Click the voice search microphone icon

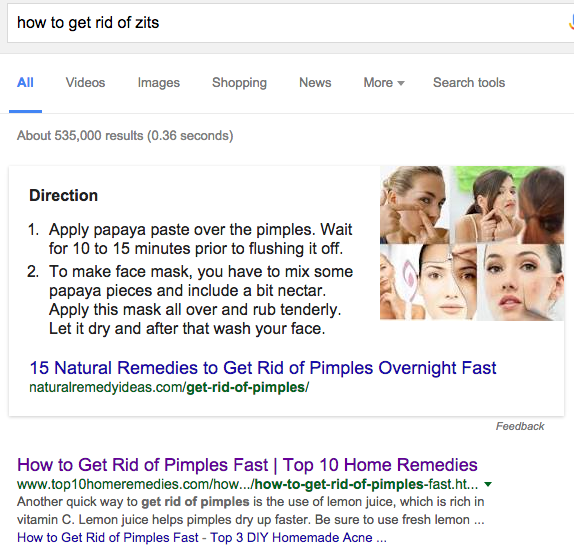[571, 22]
